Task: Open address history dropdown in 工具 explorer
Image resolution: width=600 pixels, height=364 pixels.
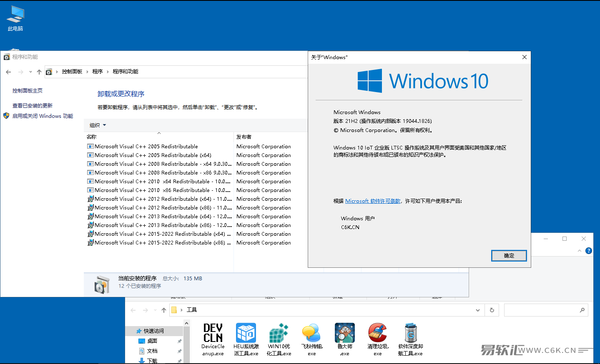Action: [x=478, y=310]
